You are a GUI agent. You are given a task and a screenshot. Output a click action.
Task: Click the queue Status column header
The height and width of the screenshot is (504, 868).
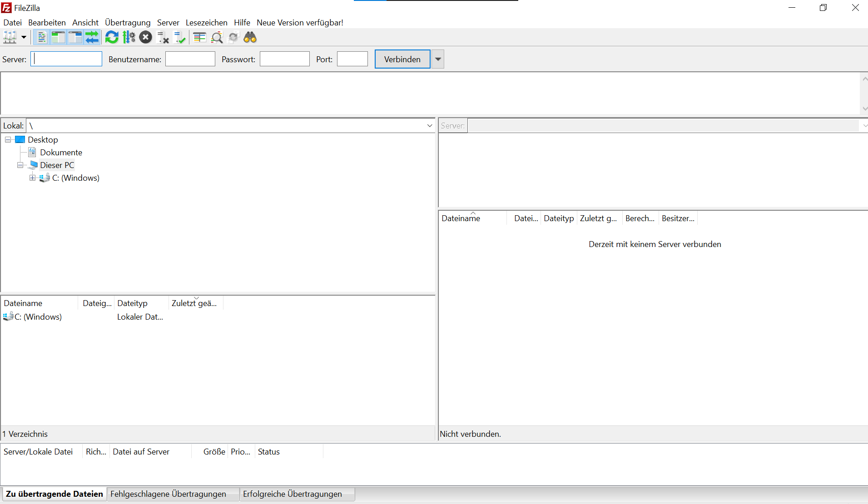pos(289,452)
